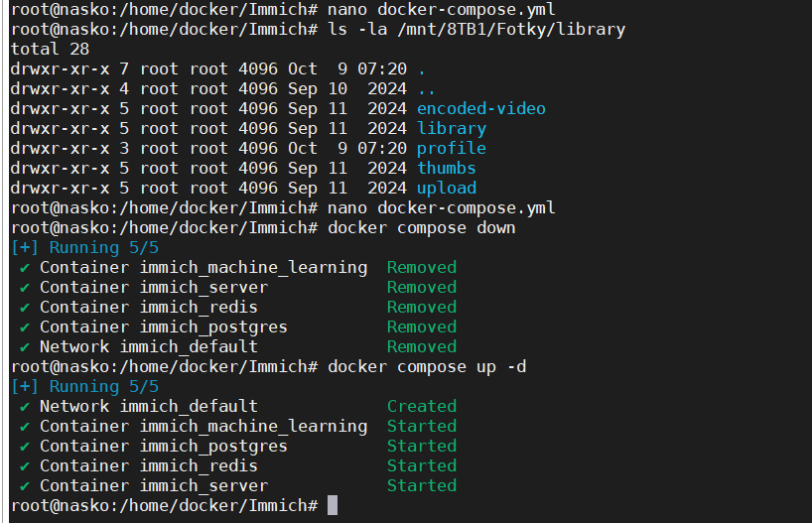Click checkmark beside removed immich_machine_learning container
This screenshot has height=523, width=812.
[25, 268]
